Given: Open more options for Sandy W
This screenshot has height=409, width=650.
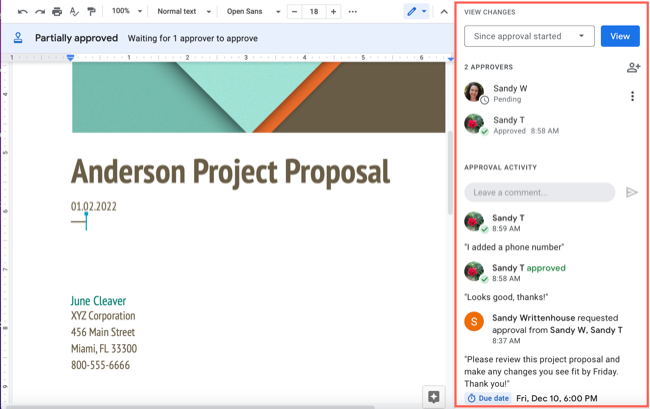Looking at the screenshot, I should pos(632,96).
